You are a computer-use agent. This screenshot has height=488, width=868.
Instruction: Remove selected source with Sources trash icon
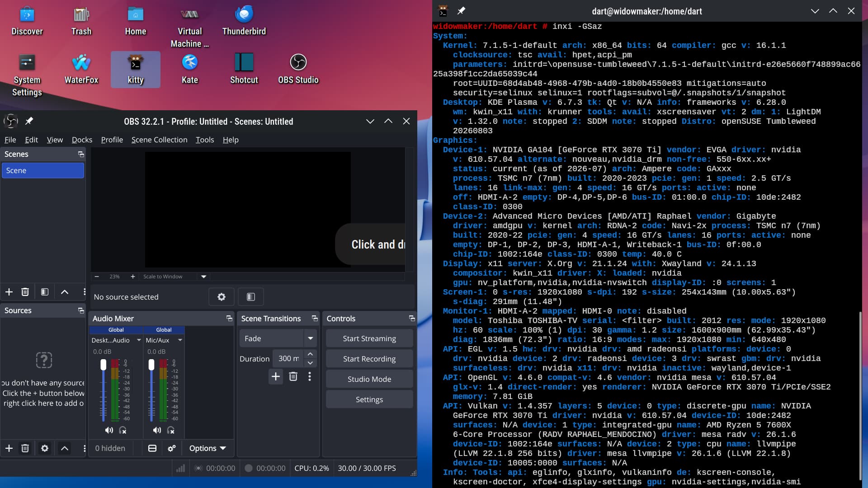point(25,448)
